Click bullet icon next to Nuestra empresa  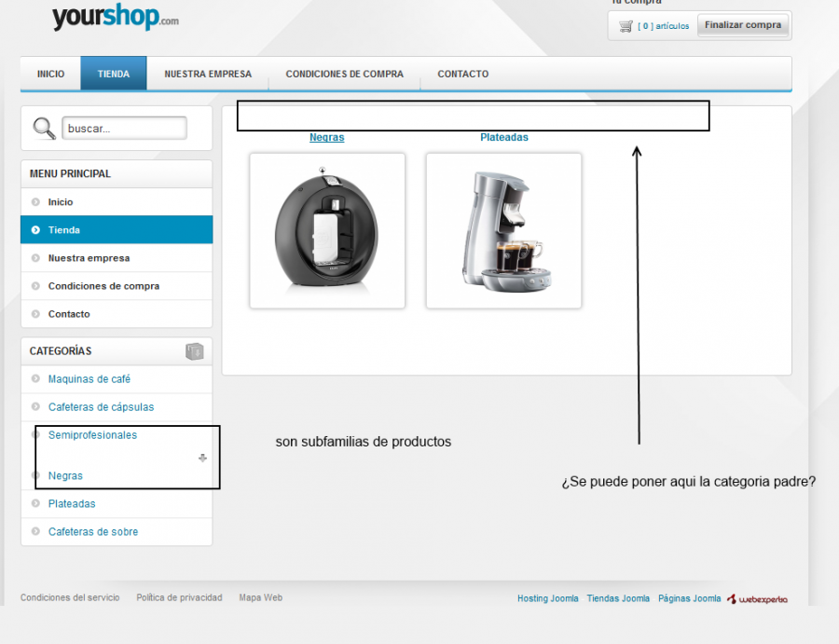tap(35, 258)
